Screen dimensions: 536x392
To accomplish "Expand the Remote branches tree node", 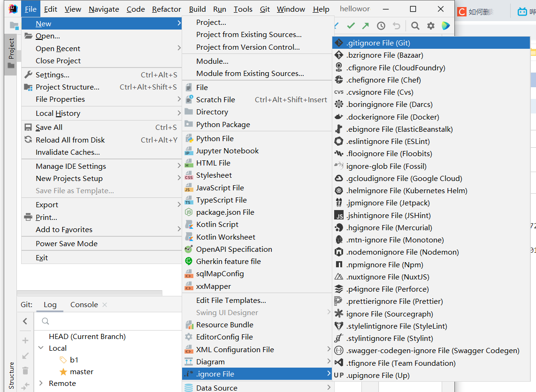I will coord(41,383).
